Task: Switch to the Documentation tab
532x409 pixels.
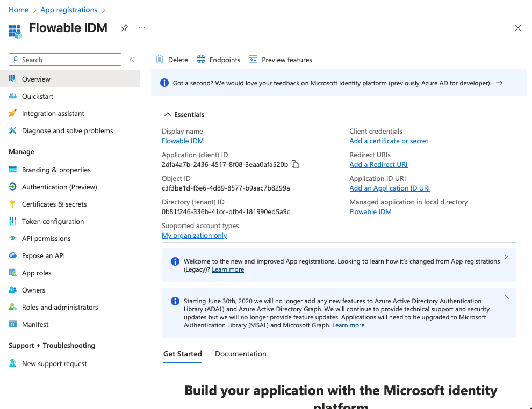Action: (x=240, y=354)
